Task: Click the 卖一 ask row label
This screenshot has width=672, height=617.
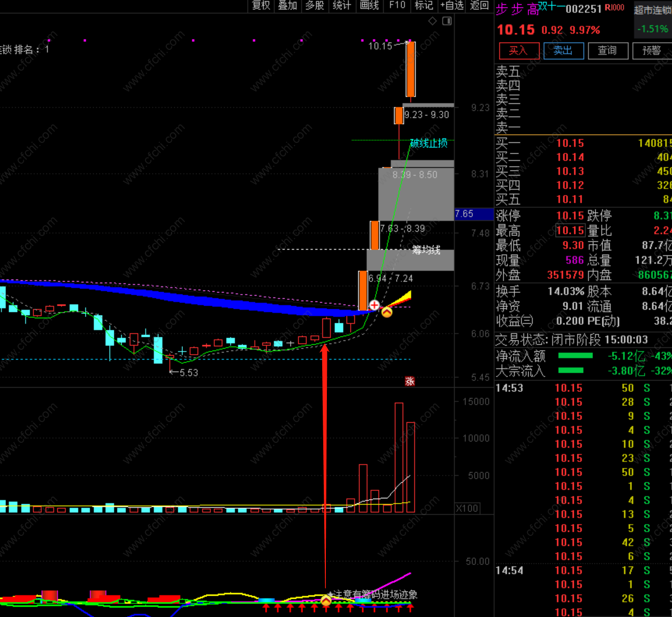Action: (x=508, y=127)
